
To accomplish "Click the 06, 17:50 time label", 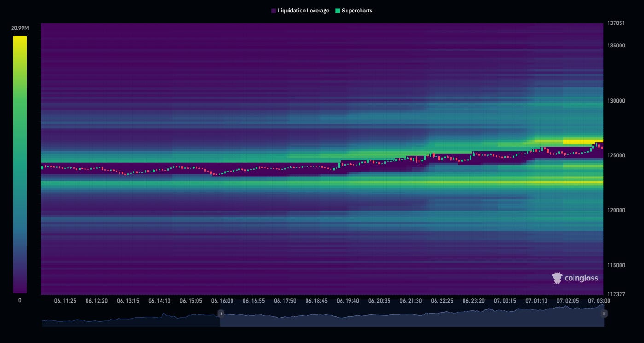I will [285, 301].
